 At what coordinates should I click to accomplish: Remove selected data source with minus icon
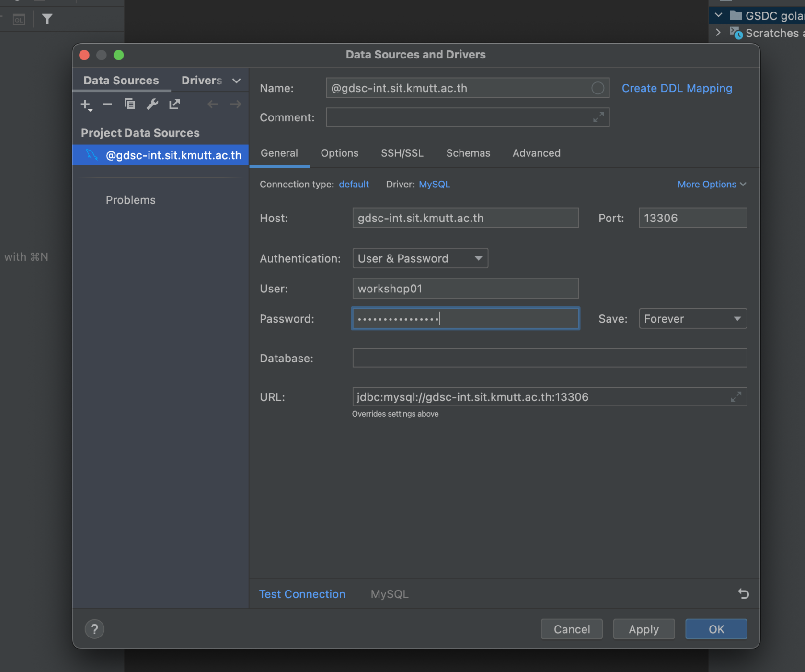pyautogui.click(x=107, y=104)
